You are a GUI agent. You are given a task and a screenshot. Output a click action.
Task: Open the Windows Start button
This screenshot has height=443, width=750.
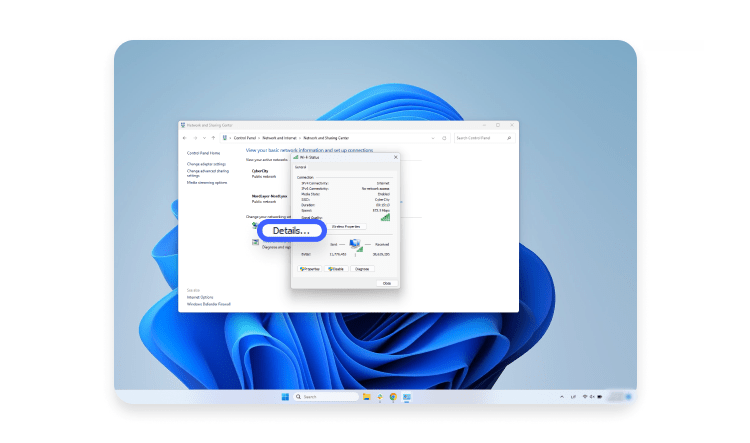point(285,397)
